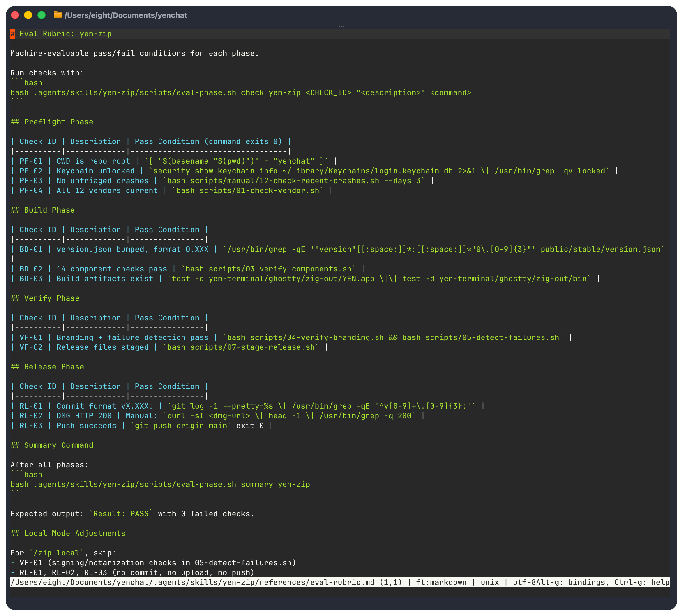Click the green fullscreen window button
Image resolution: width=683 pixels, height=616 pixels.
[x=41, y=15]
